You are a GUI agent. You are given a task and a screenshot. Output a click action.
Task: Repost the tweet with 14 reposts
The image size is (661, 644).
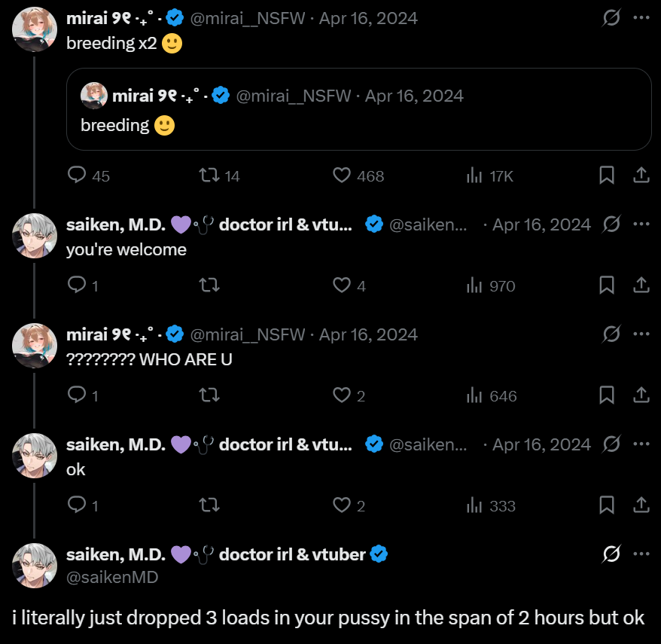pyautogui.click(x=209, y=175)
